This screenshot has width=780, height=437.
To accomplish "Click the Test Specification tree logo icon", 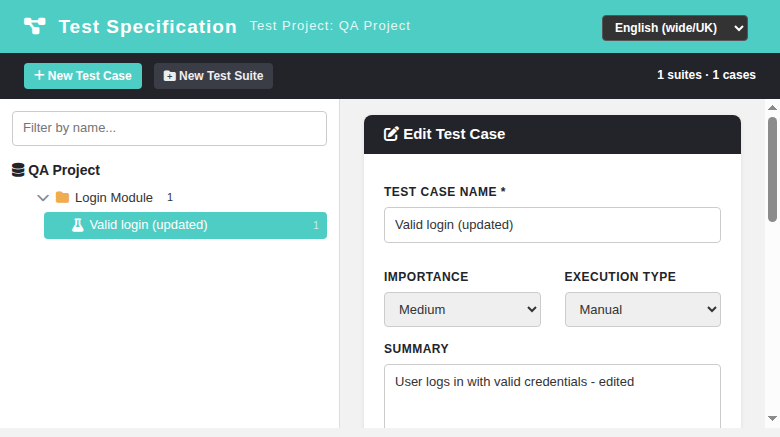I will tap(35, 26).
